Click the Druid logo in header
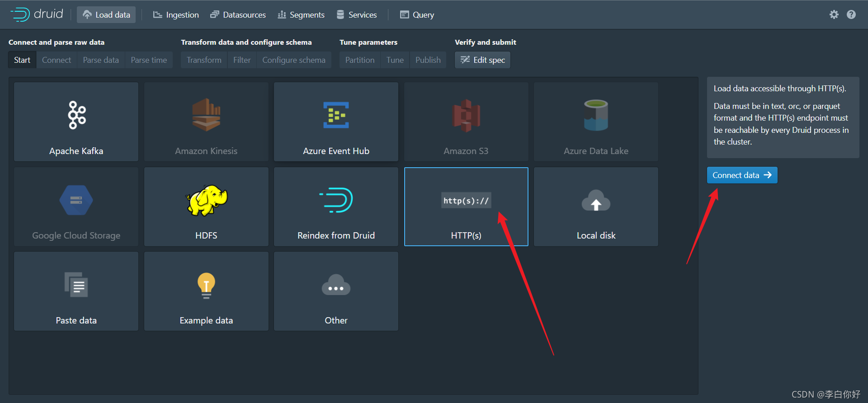Screen dimensions: 868x403 pos(37,14)
